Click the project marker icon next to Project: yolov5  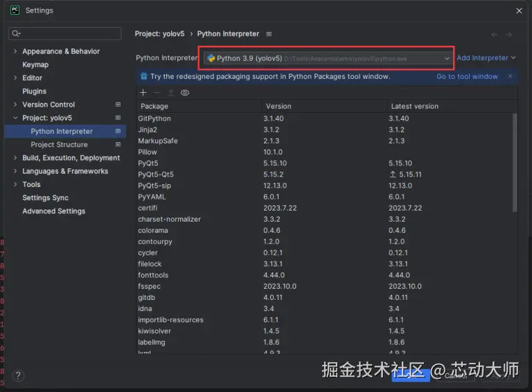click(x=118, y=118)
